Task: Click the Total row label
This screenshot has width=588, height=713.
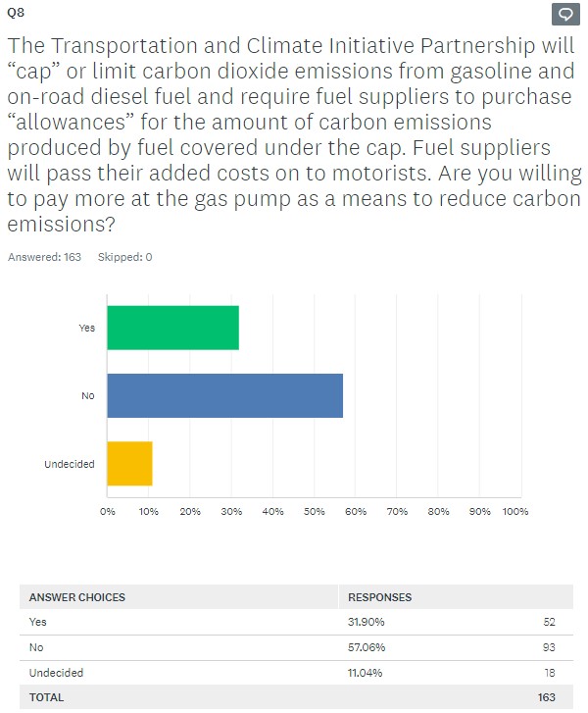Action: coord(46,698)
